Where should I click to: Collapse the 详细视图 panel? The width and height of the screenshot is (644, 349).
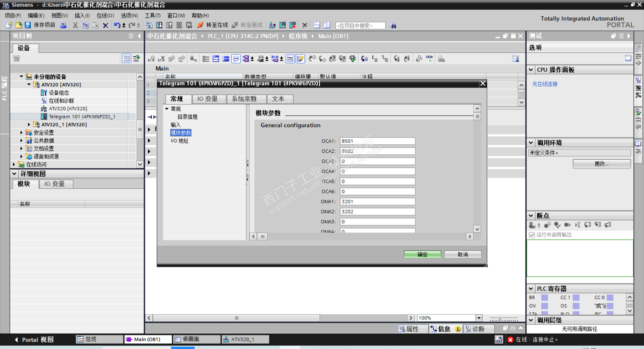click(x=14, y=174)
